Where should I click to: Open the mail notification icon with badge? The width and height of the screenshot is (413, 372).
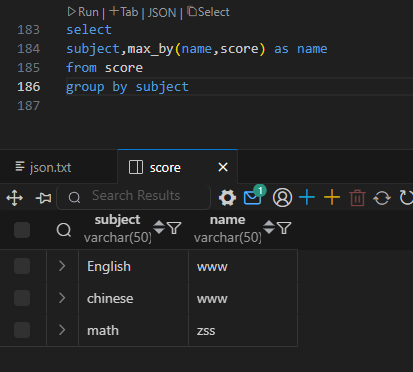point(254,196)
